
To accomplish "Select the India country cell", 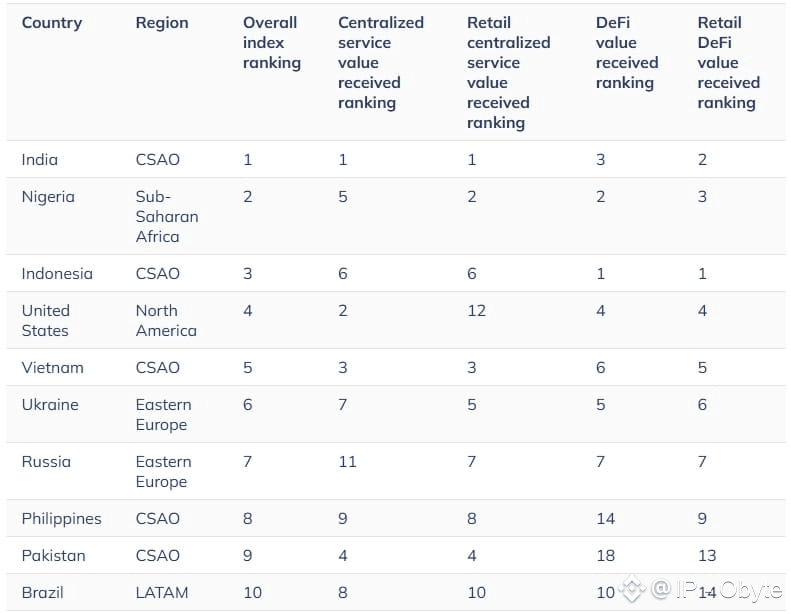I will (40, 159).
